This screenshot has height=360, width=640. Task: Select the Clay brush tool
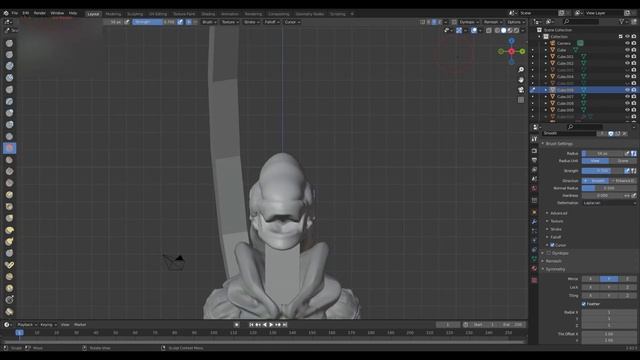(9, 66)
